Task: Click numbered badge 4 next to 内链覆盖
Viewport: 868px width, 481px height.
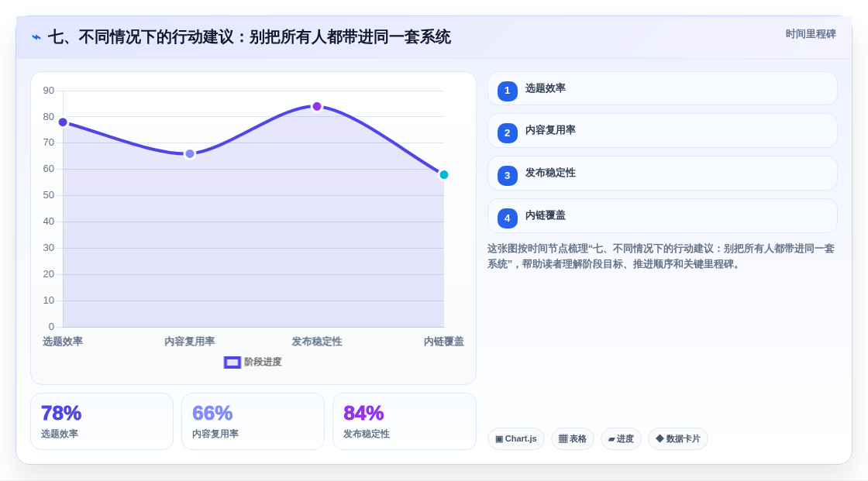Action: pos(507,218)
